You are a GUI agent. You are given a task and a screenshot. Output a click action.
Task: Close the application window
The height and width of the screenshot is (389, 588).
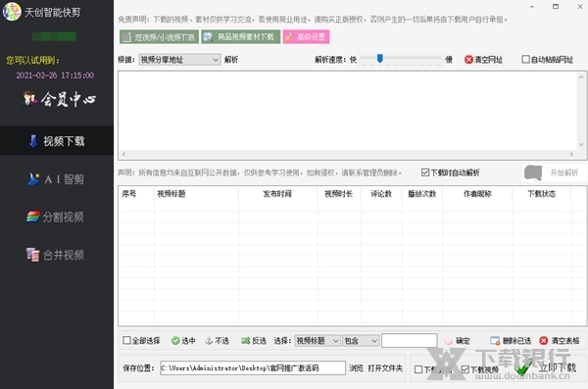[580, 7]
